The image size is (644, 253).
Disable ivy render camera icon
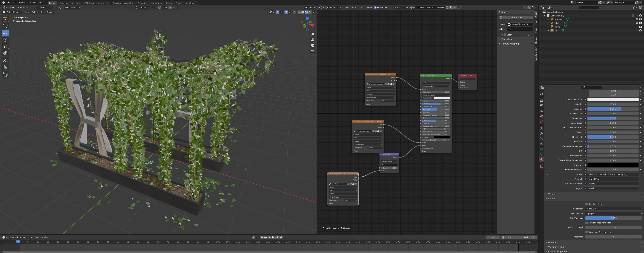(640, 30)
